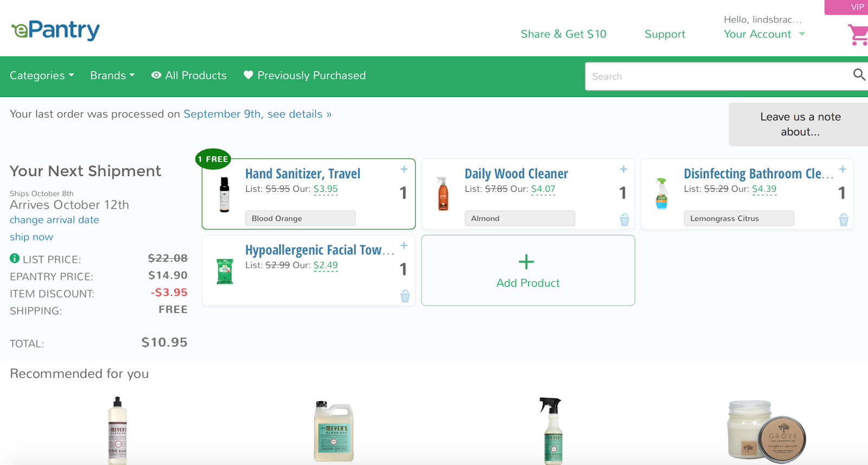The width and height of the screenshot is (868, 465).
Task: Open Blood Orange scent selector
Action: (x=300, y=218)
